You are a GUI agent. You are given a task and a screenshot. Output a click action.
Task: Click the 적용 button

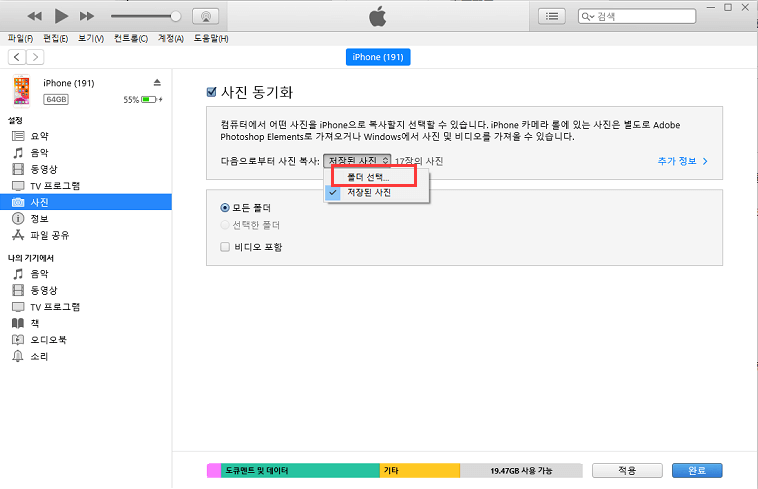click(627, 470)
